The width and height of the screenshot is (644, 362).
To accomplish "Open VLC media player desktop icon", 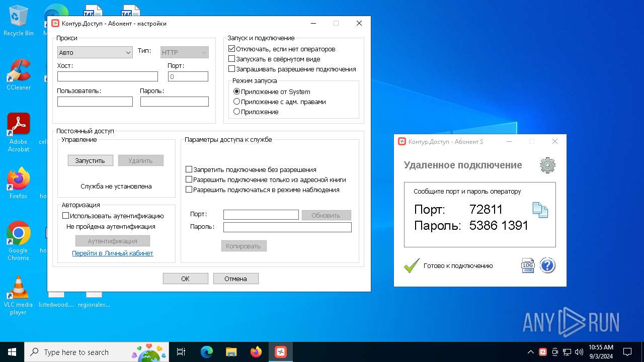I will [19, 296].
